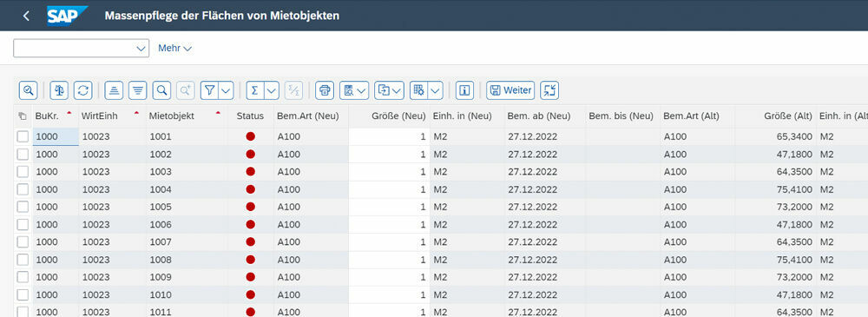Select the checkbox for Mietobjekt 1004
Viewport: 868px width, 317px height.
tap(23, 189)
